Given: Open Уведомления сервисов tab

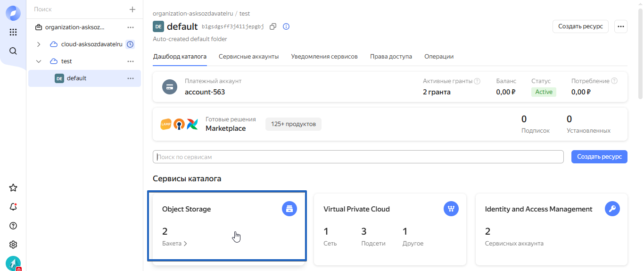Looking at the screenshot, I should [x=324, y=57].
